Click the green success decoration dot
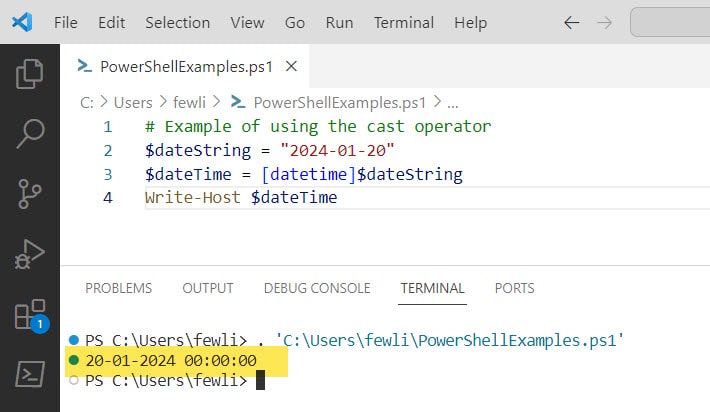This screenshot has height=412, width=710. pyautogui.click(x=74, y=360)
